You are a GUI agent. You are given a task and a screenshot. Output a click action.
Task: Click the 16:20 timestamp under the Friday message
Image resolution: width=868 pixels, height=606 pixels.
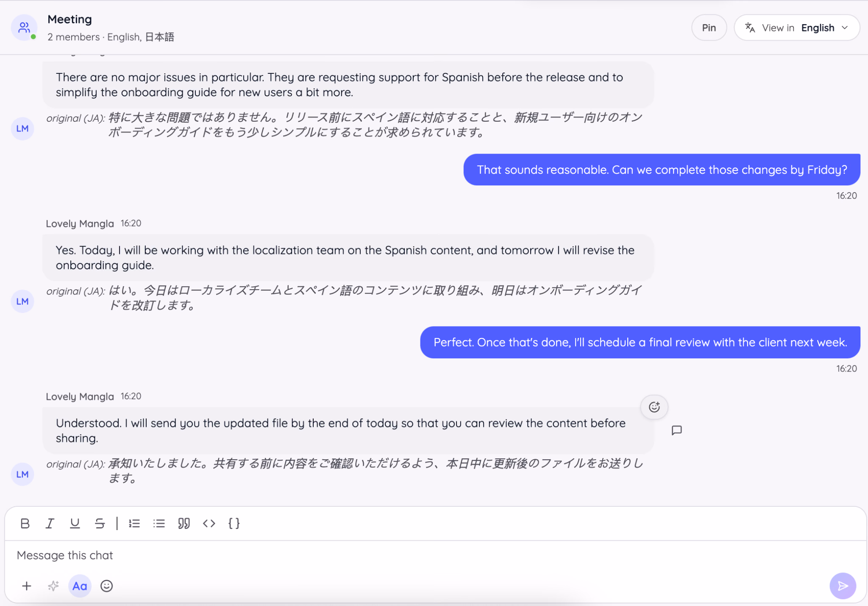click(x=846, y=196)
